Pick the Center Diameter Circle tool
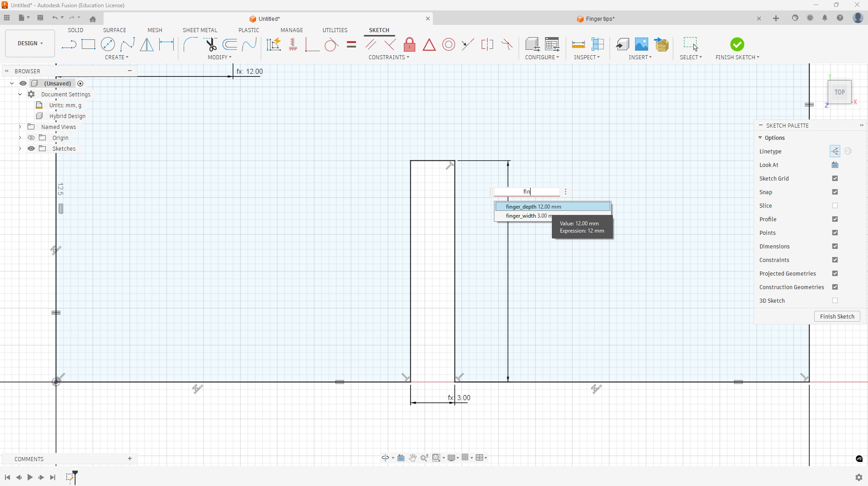 tap(108, 44)
